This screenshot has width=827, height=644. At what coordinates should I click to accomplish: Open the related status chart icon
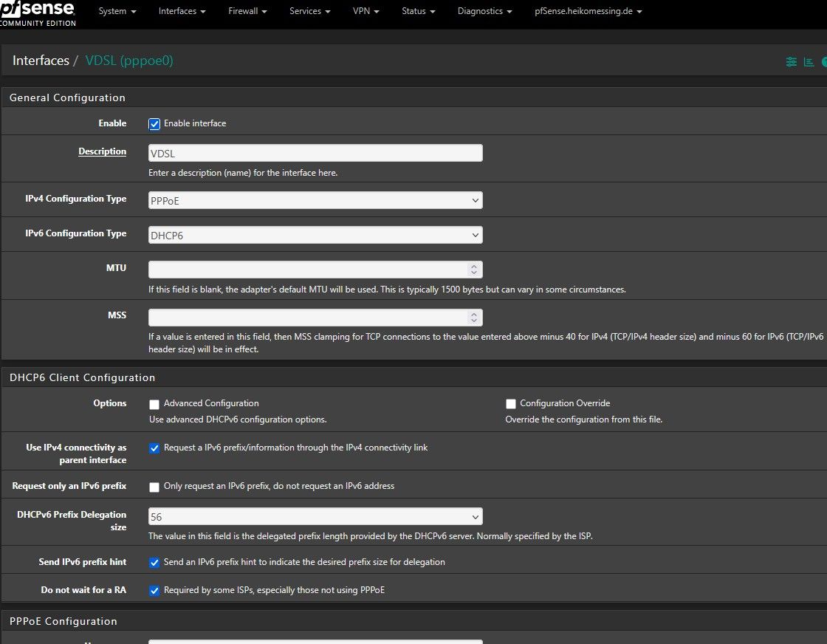click(x=809, y=62)
